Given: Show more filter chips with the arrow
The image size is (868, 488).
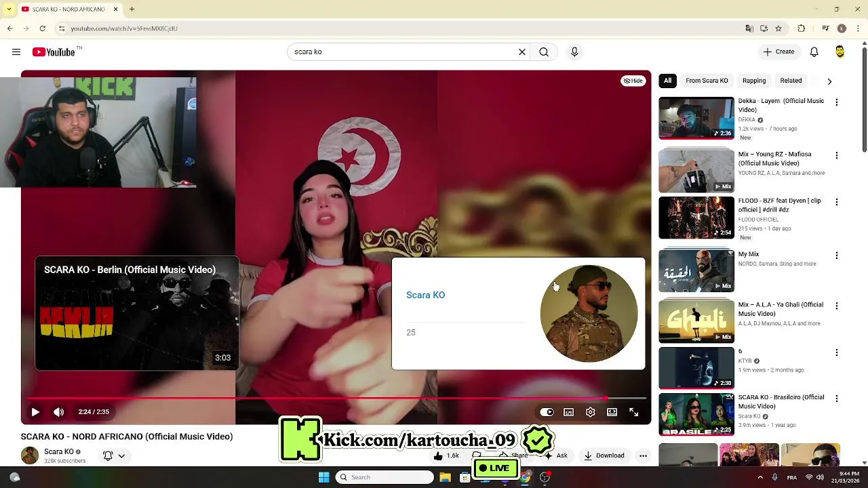Looking at the screenshot, I should pos(829,81).
